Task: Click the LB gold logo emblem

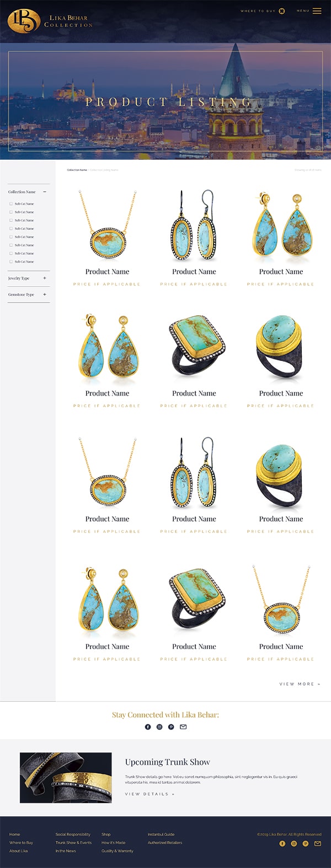Action: click(24, 21)
